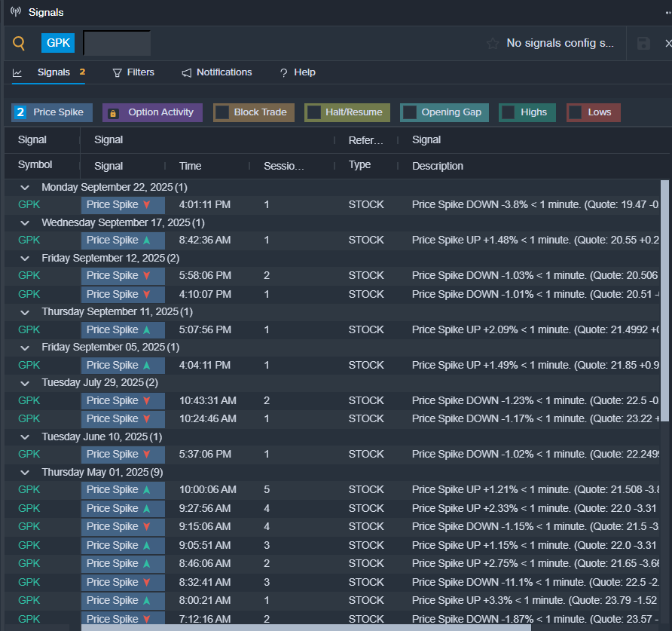Toggle the Halt/Resume signal checkbox
The height and width of the screenshot is (631, 672).
(x=313, y=112)
